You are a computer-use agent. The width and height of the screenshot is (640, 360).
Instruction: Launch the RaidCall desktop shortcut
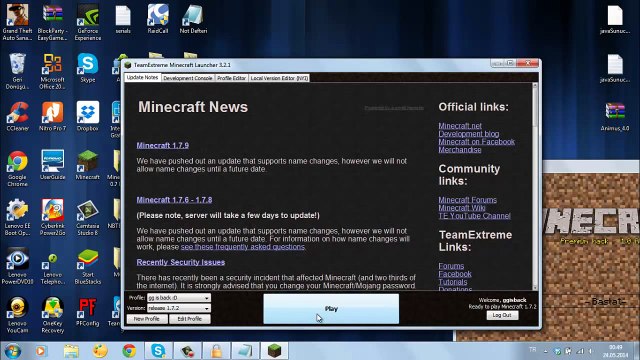click(158, 20)
